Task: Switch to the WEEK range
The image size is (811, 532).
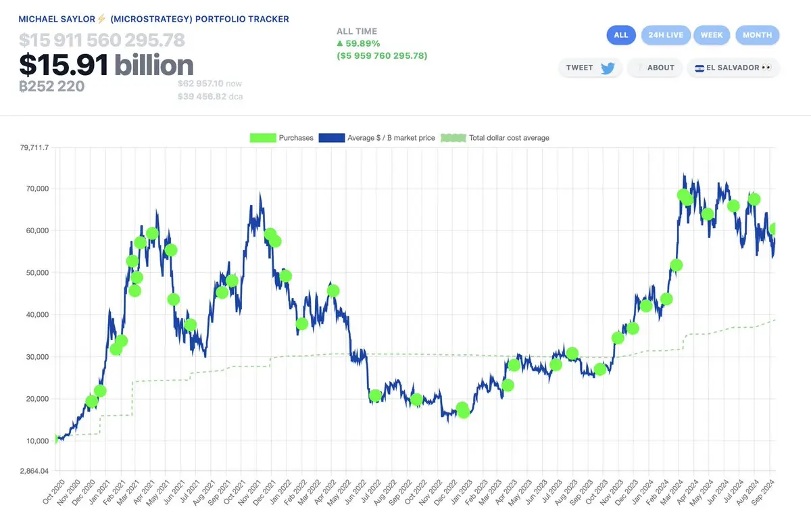Action: [x=712, y=35]
